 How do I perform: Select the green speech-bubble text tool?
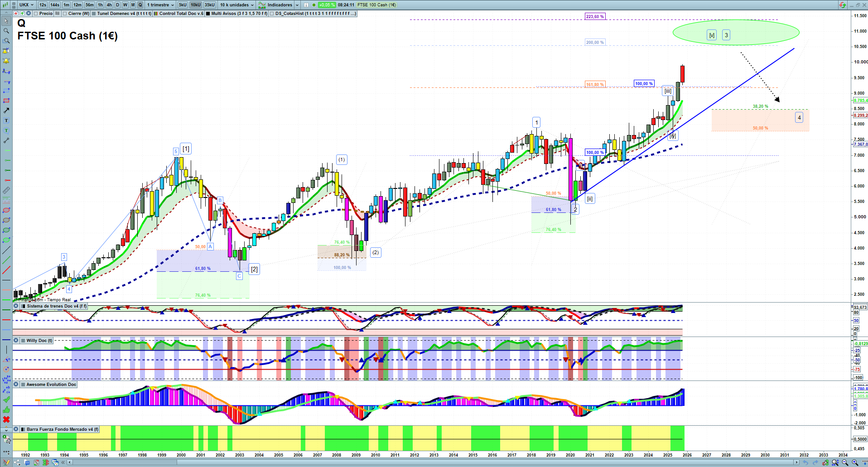tap(6, 130)
